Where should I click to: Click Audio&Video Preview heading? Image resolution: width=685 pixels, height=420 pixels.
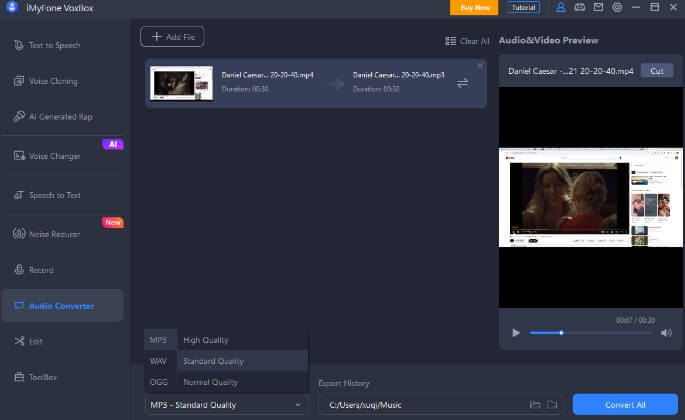pyautogui.click(x=549, y=40)
